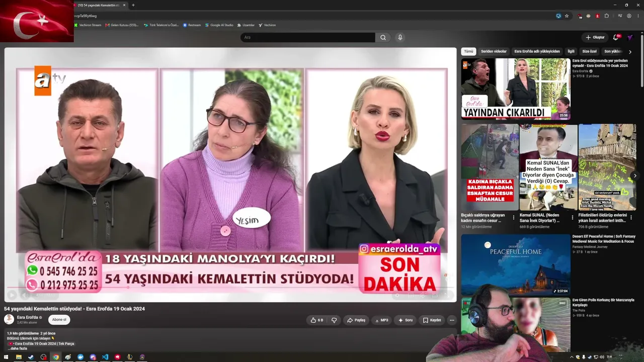The width and height of the screenshot is (644, 362).
Task: Dislike the video with thumbs-down button
Action: click(334, 320)
